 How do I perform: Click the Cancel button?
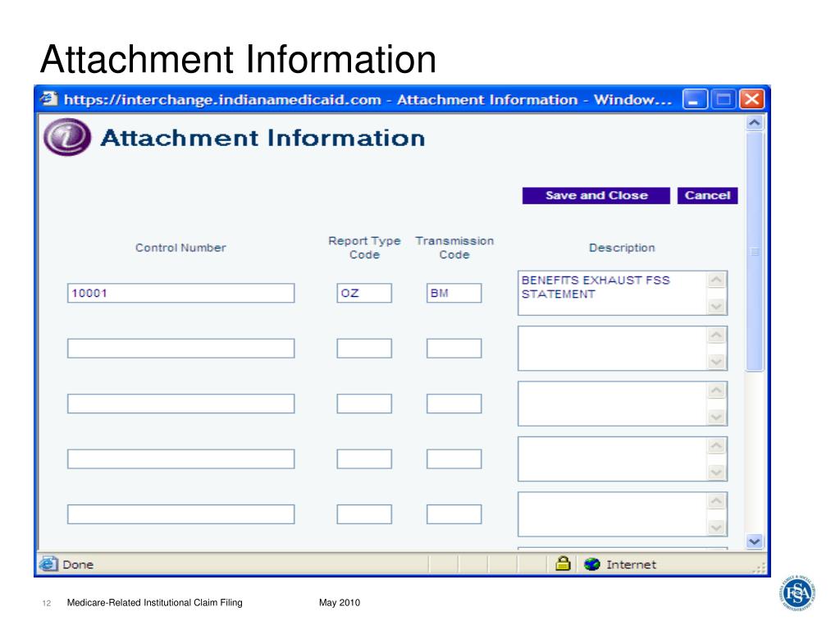pyautogui.click(x=708, y=195)
